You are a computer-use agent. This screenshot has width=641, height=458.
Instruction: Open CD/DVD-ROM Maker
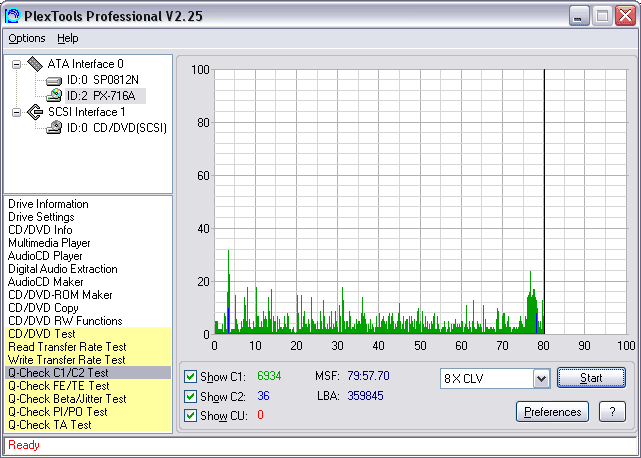(60, 295)
